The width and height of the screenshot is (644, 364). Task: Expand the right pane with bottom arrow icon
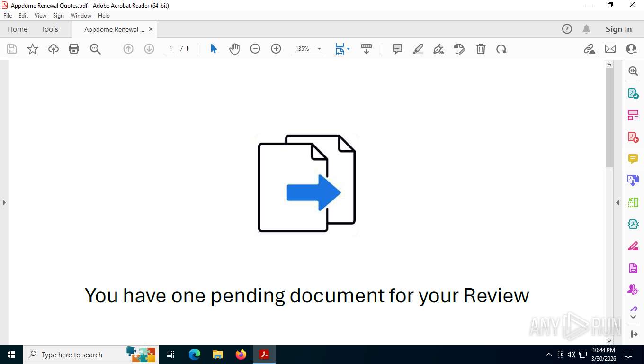[x=635, y=334]
